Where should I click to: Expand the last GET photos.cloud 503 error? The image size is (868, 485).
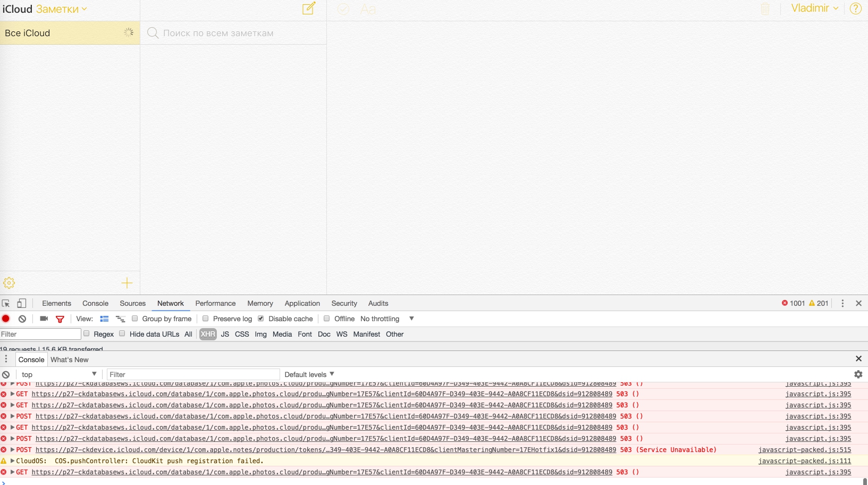coord(12,472)
